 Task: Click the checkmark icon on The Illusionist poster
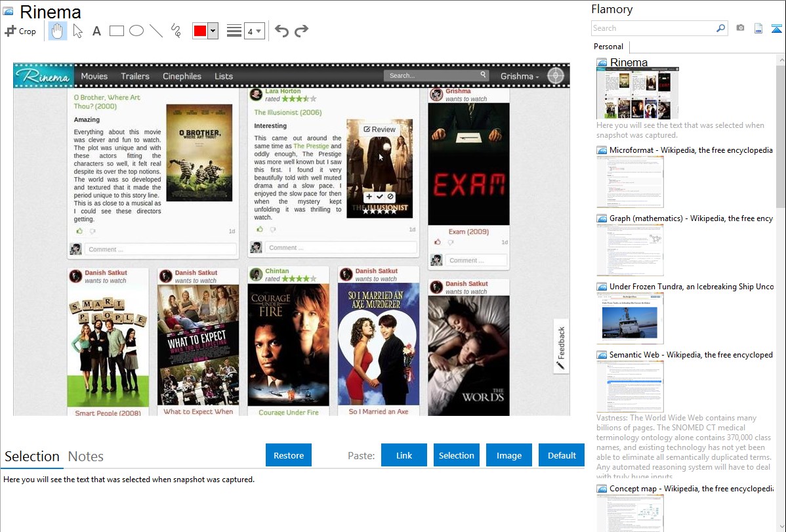(379, 197)
